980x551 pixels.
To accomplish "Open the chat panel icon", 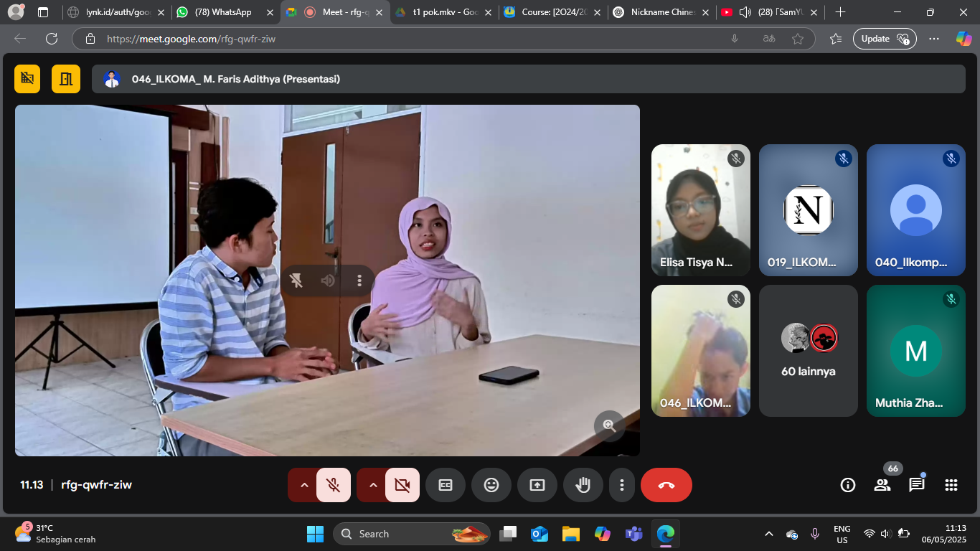I will pos(916,485).
